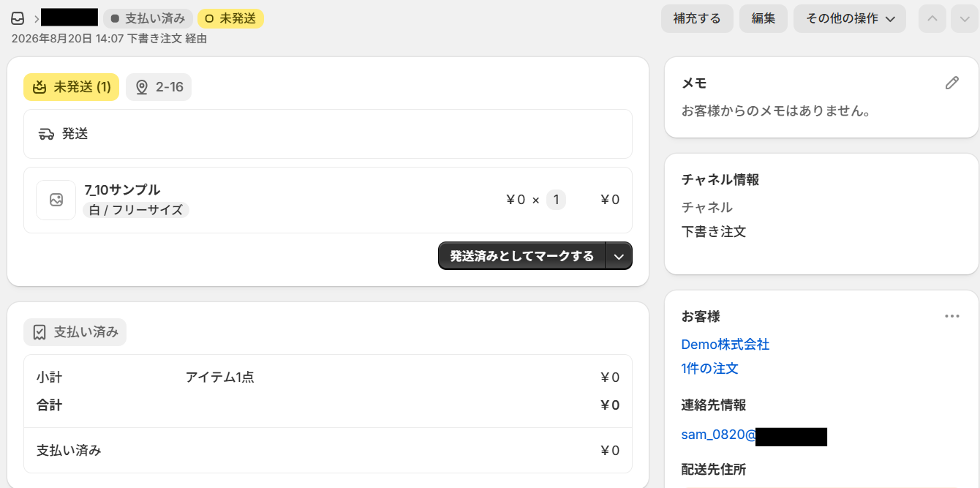Expand the その他の操作 dropdown
The width and height of the screenshot is (980, 488).
(x=850, y=19)
